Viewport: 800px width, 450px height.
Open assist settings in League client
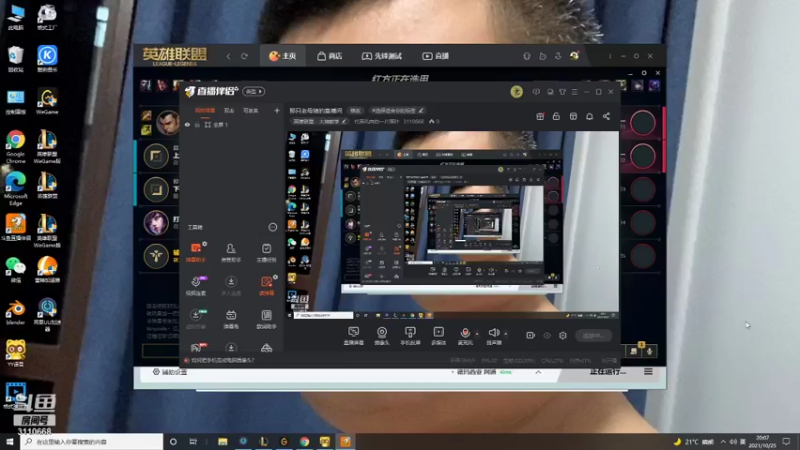(170, 372)
